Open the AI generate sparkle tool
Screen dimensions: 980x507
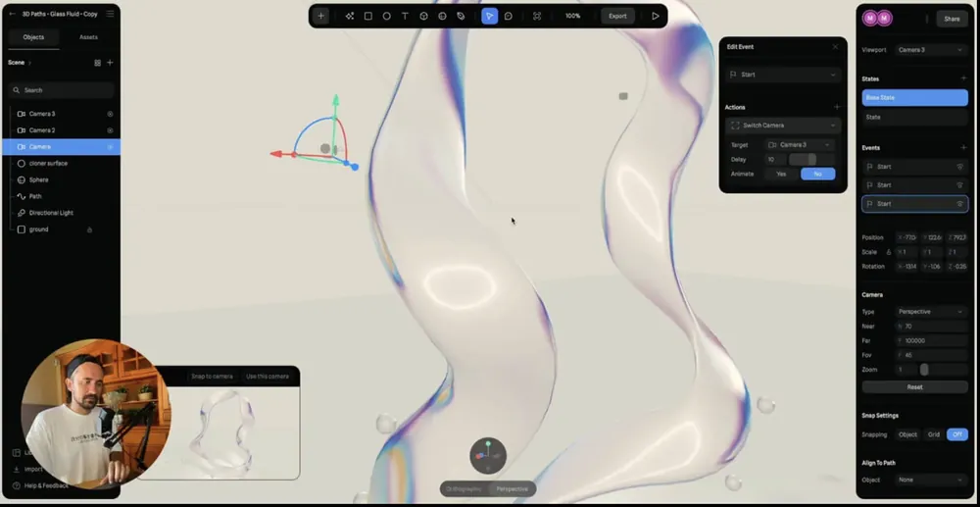point(350,17)
